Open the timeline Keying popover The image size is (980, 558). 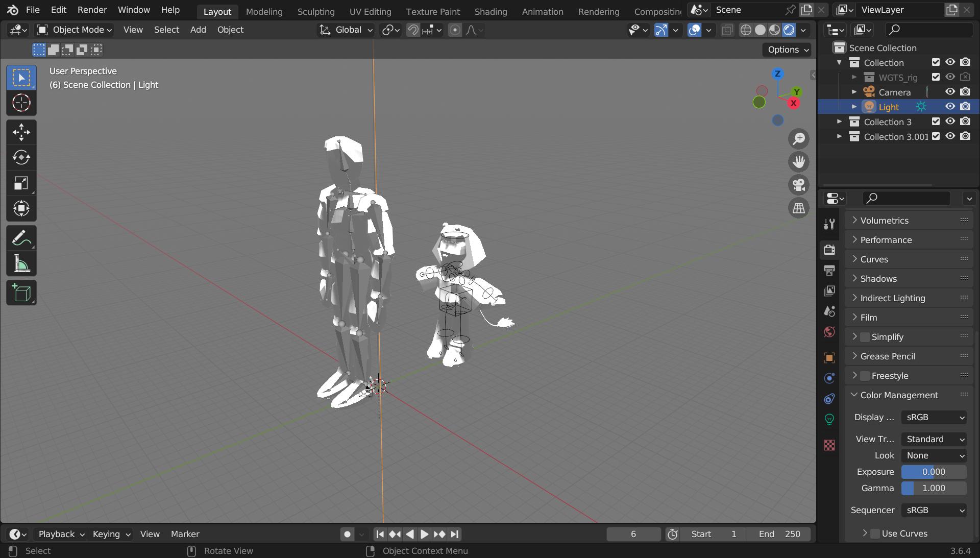110,534
